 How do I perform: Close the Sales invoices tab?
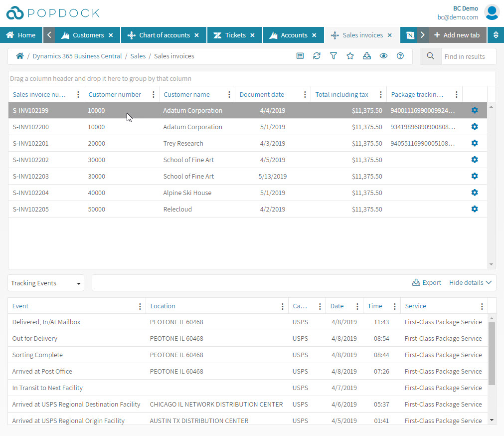click(x=389, y=35)
